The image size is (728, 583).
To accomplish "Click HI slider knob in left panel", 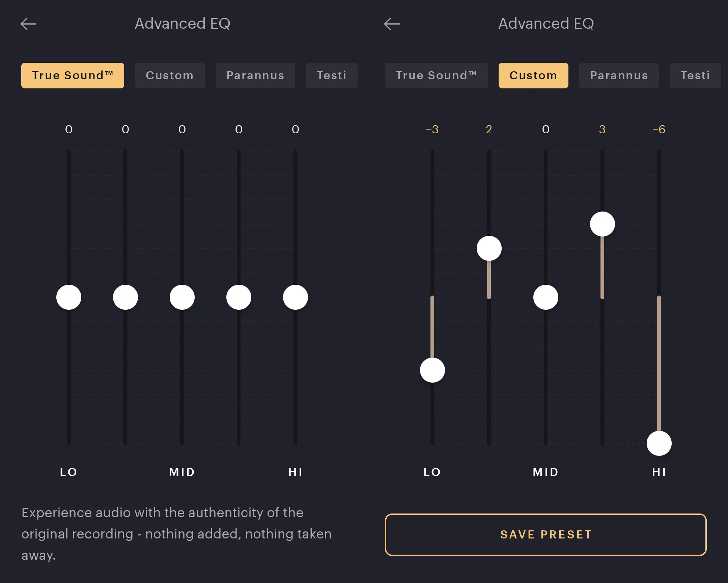I will click(296, 297).
